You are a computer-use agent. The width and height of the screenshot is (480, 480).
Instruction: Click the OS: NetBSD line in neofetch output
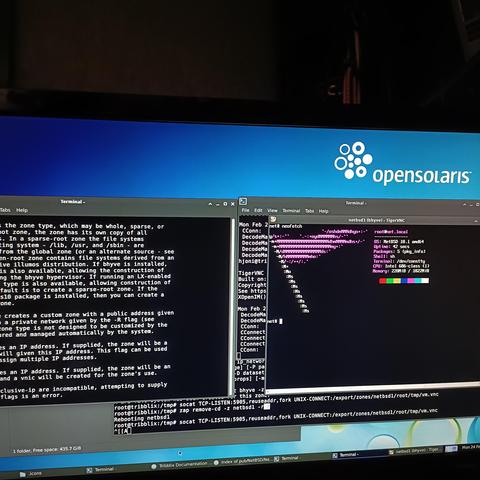[x=399, y=241]
